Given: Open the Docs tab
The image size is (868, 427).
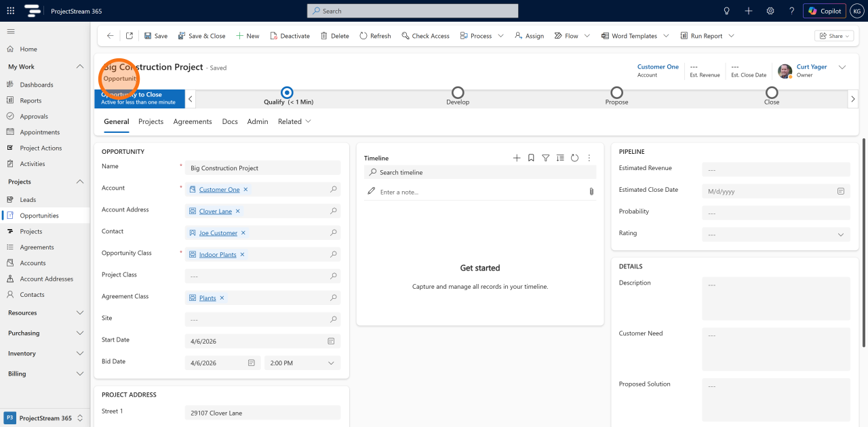Looking at the screenshot, I should [x=230, y=121].
